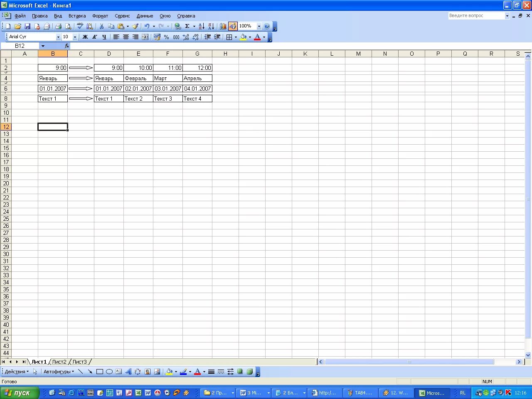This screenshot has width=532, height=399.
Task: Open the zoom percentage dropdown
Action: [x=259, y=26]
